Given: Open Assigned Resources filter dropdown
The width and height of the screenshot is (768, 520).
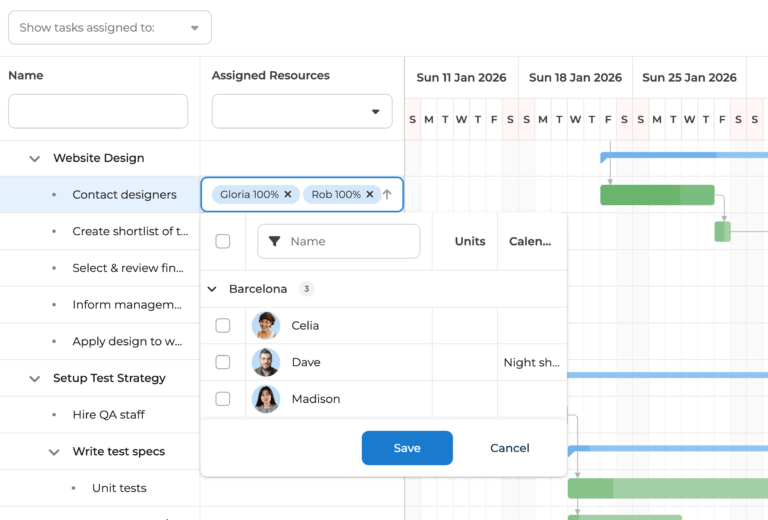Looking at the screenshot, I should click(302, 111).
